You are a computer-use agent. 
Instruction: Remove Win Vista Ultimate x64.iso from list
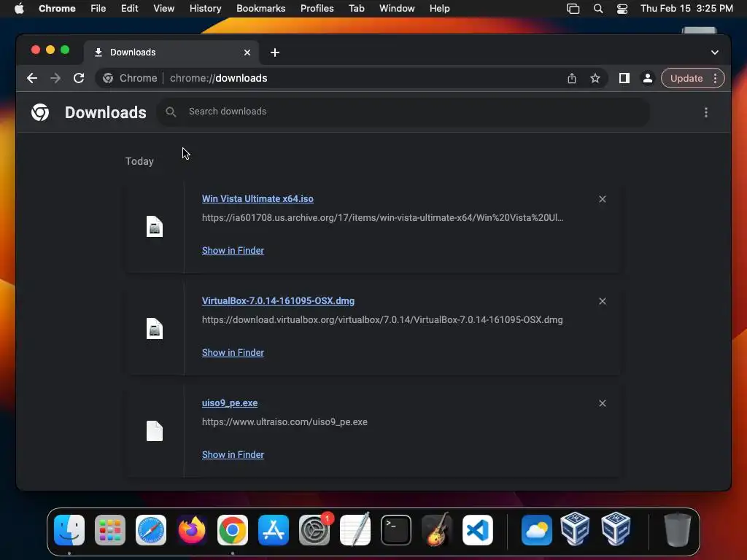point(602,199)
